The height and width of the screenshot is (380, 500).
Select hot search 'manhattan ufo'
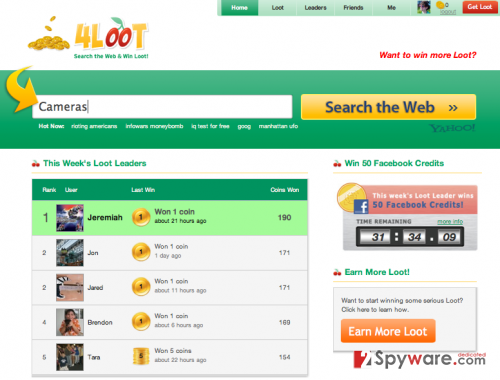pos(278,126)
